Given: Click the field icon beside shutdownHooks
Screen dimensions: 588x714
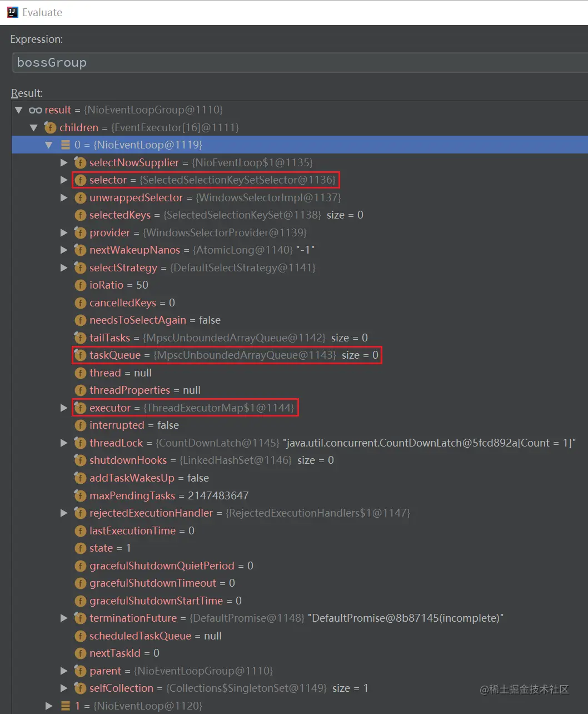Looking at the screenshot, I should tap(81, 460).
